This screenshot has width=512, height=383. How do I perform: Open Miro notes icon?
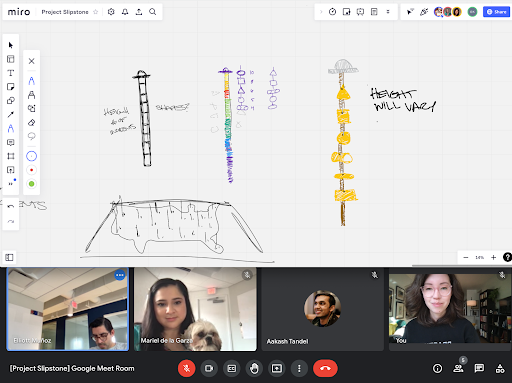pos(374,12)
